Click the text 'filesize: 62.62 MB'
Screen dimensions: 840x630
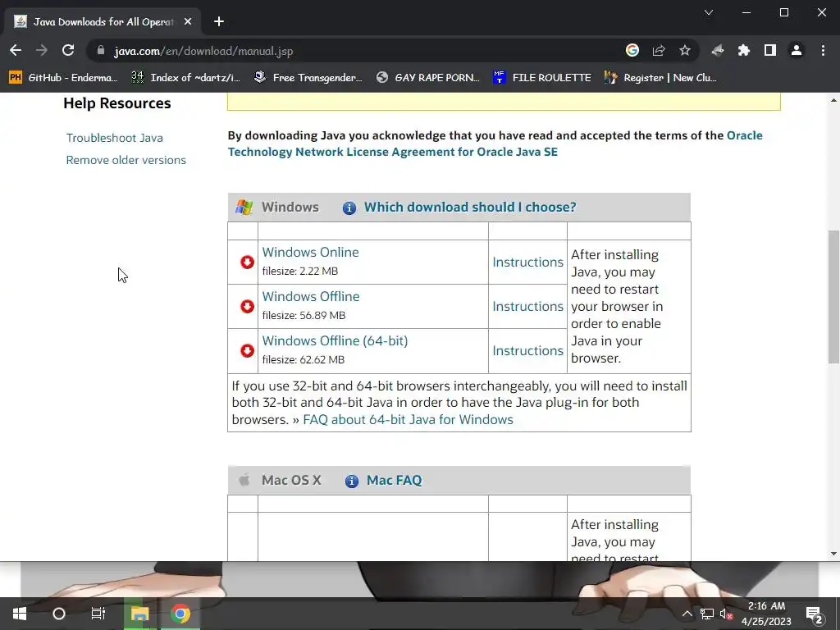click(x=304, y=360)
